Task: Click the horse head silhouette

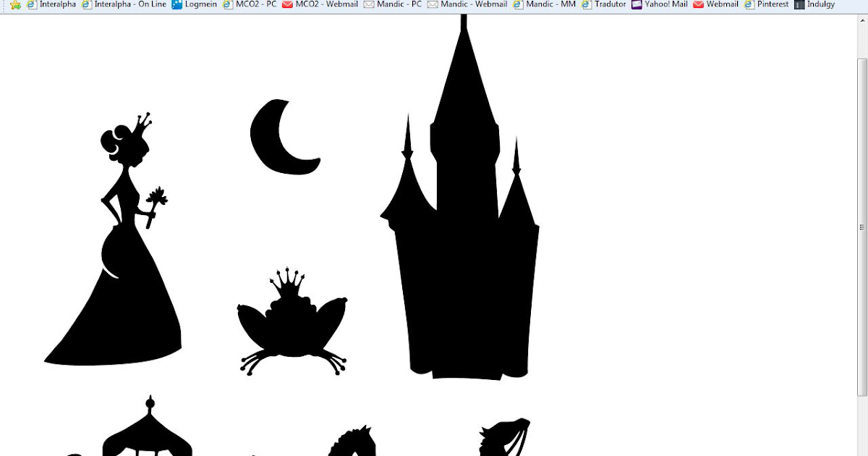Action: pos(353,441)
